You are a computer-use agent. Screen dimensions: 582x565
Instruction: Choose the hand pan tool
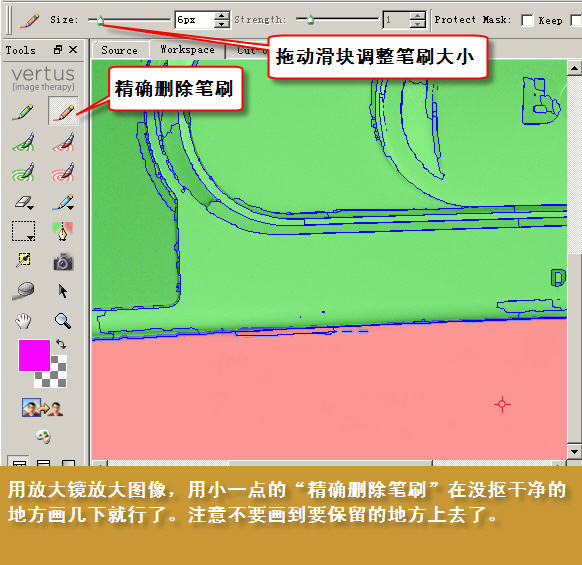pyautogui.click(x=23, y=321)
